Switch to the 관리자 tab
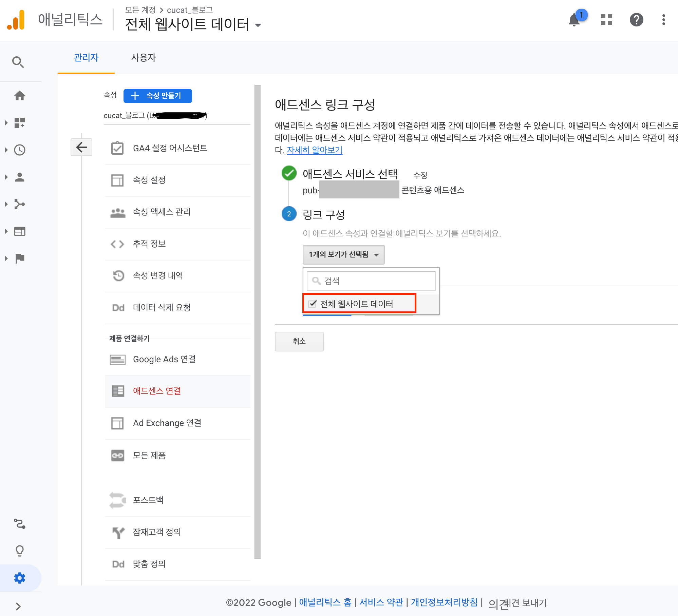This screenshot has width=678, height=616. 86,58
